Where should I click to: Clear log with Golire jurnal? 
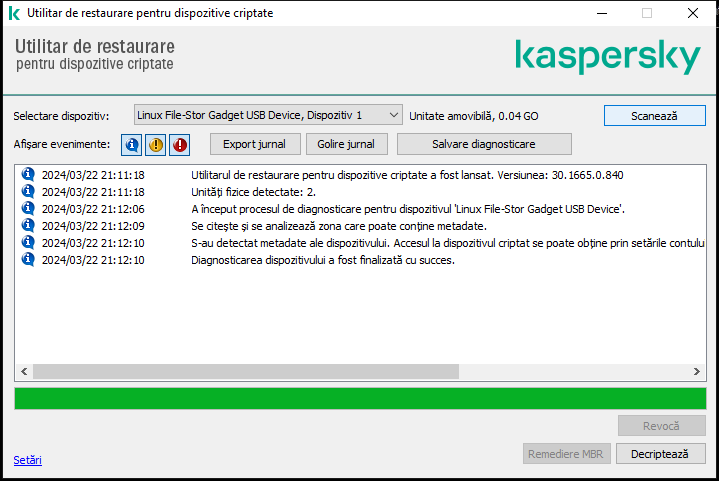(x=347, y=144)
